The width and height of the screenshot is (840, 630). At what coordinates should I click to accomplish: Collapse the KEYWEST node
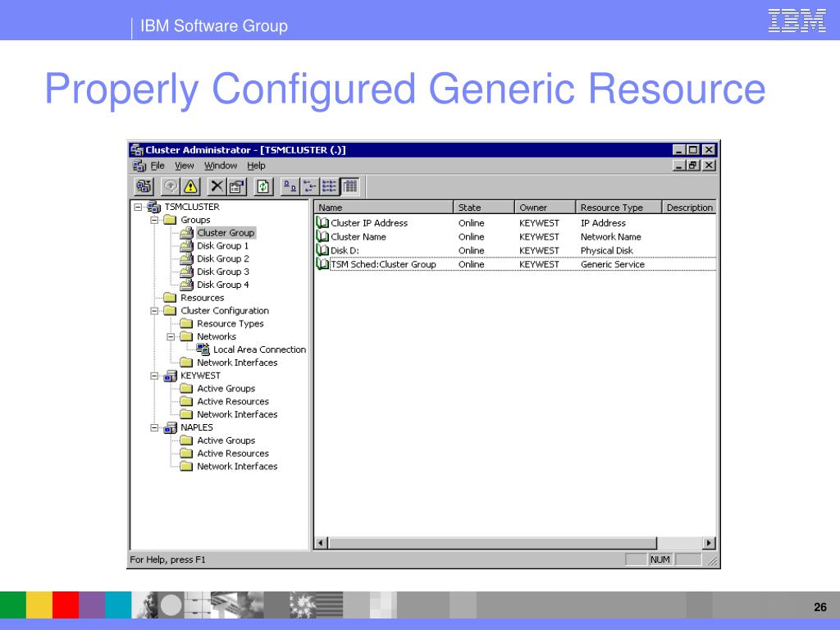pyautogui.click(x=154, y=376)
